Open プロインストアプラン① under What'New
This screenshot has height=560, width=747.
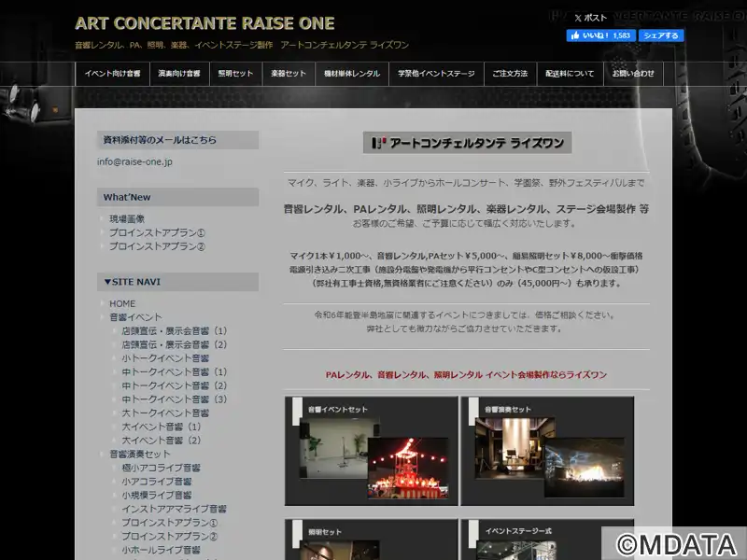click(157, 232)
